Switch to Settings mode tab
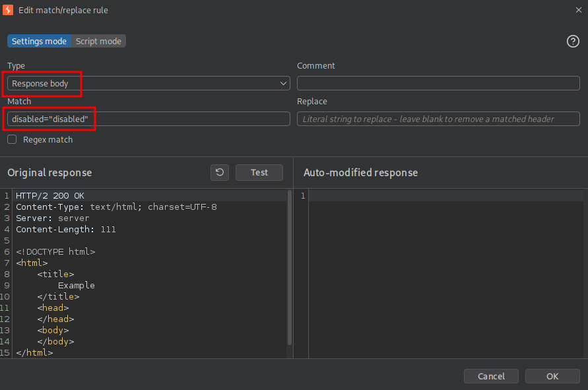 (x=39, y=42)
